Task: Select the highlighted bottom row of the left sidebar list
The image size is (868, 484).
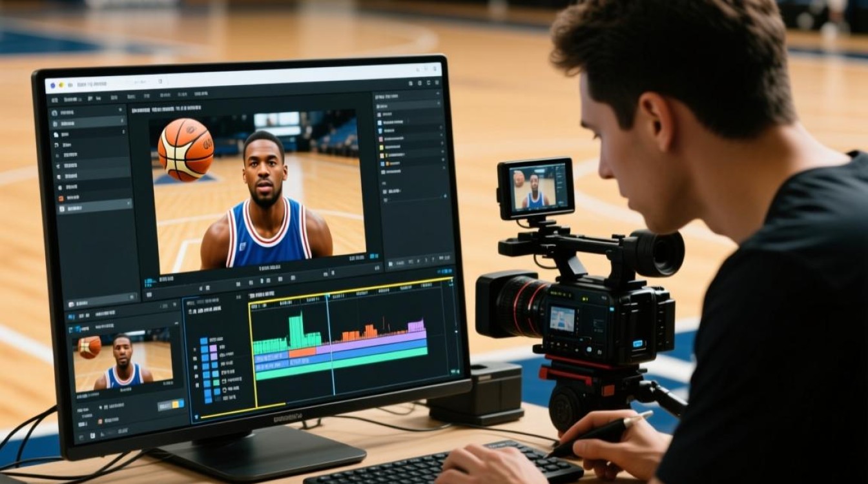Action: [x=95, y=208]
